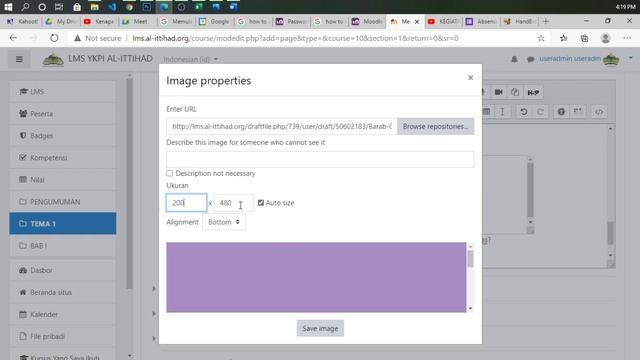Open the useradmin profile link
The image size is (640, 360).
pyautogui.click(x=570, y=59)
